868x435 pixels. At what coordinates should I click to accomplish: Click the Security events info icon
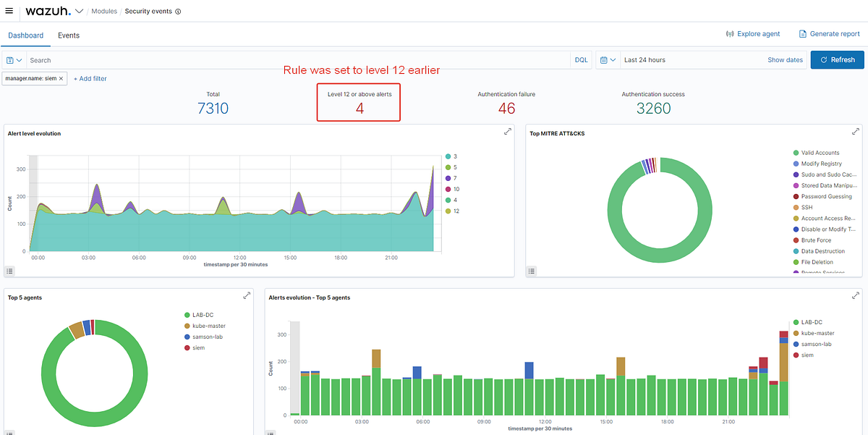[178, 12]
